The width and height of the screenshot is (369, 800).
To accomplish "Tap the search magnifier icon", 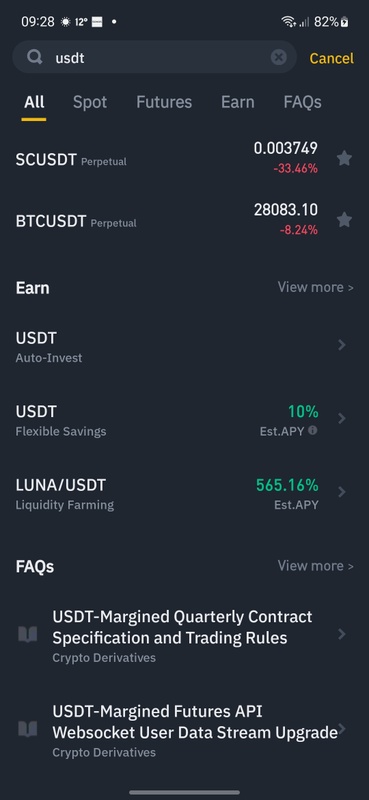I will click(35, 57).
